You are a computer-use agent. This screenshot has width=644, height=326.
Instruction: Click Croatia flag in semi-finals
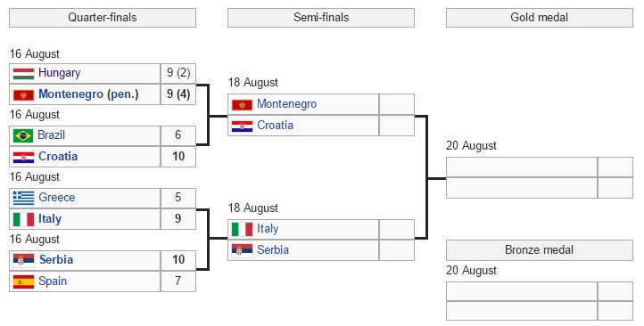[x=242, y=126]
